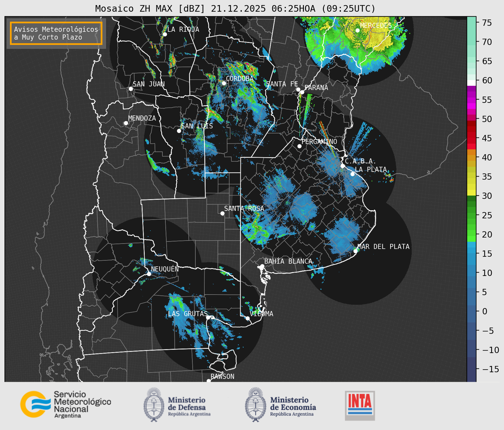This screenshot has width=504, height=430.
Task: Click the MERCEDES city marker dot
Action: [358, 31]
